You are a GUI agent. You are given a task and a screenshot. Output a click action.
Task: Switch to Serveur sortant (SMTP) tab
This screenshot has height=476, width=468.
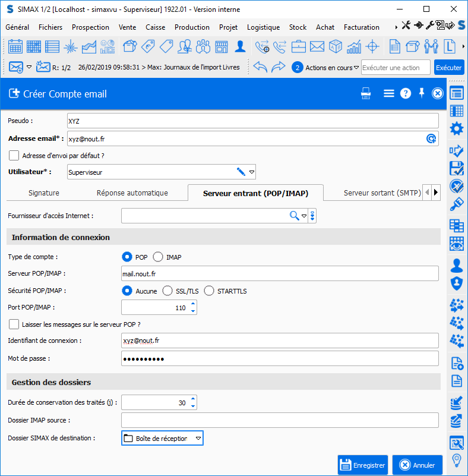[x=382, y=193]
